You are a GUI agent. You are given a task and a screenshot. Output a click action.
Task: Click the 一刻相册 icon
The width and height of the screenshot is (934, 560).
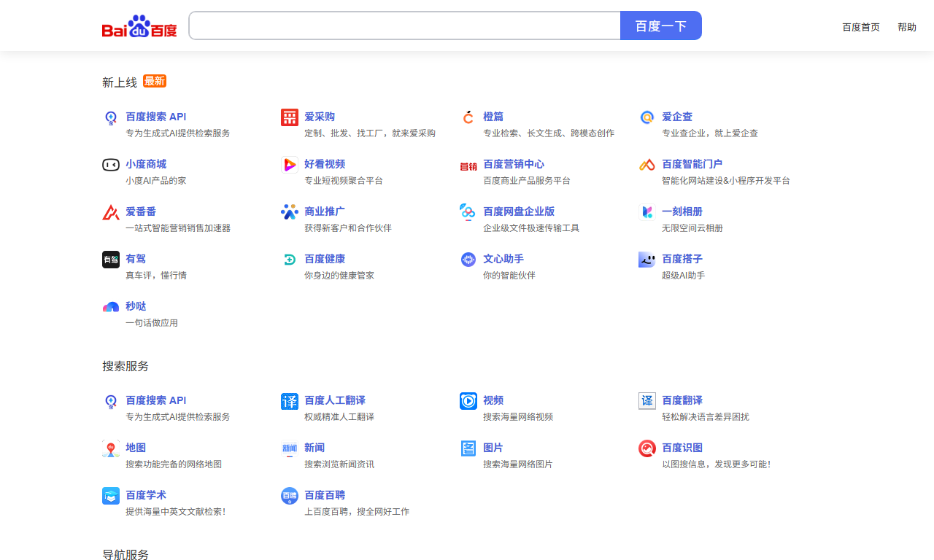[x=647, y=212]
